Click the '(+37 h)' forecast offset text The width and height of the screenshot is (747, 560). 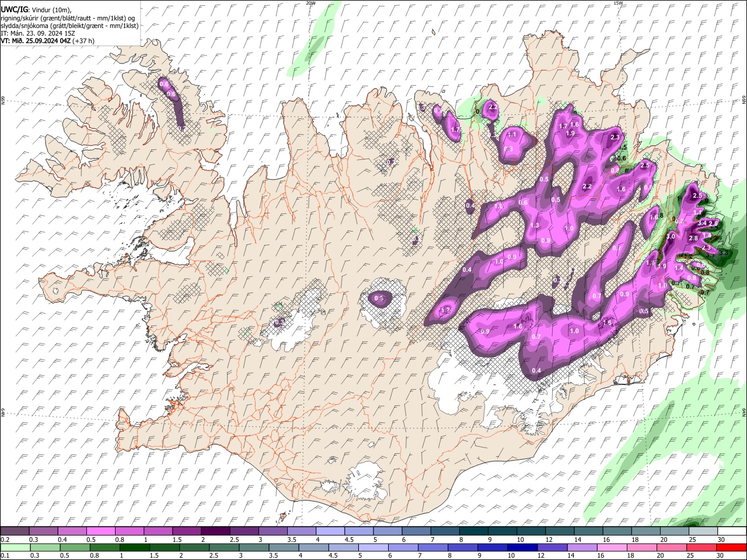(x=83, y=41)
